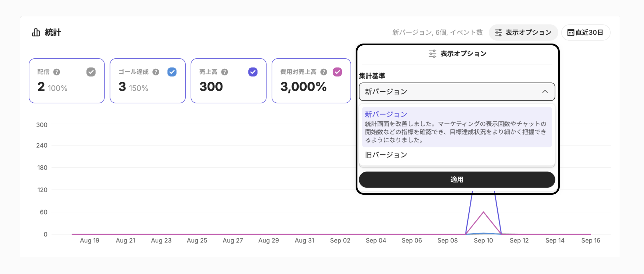This screenshot has width=644, height=274.
Task: Open the 表示オプション button in header
Action: point(523,33)
